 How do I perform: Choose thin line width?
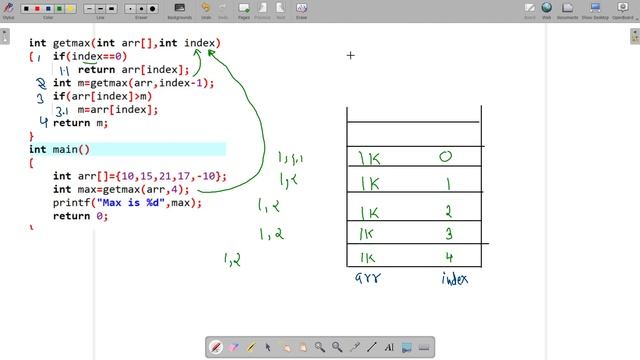(x=89, y=9)
